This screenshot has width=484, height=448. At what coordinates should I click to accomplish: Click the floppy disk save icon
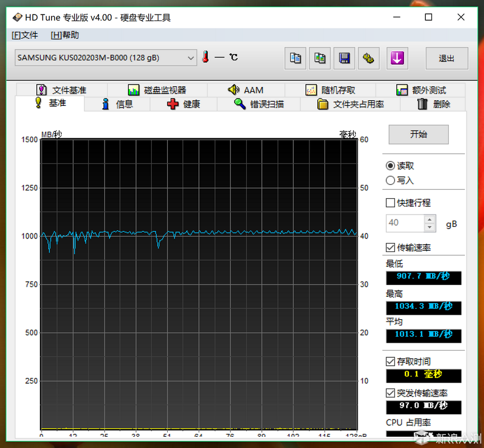(x=344, y=58)
